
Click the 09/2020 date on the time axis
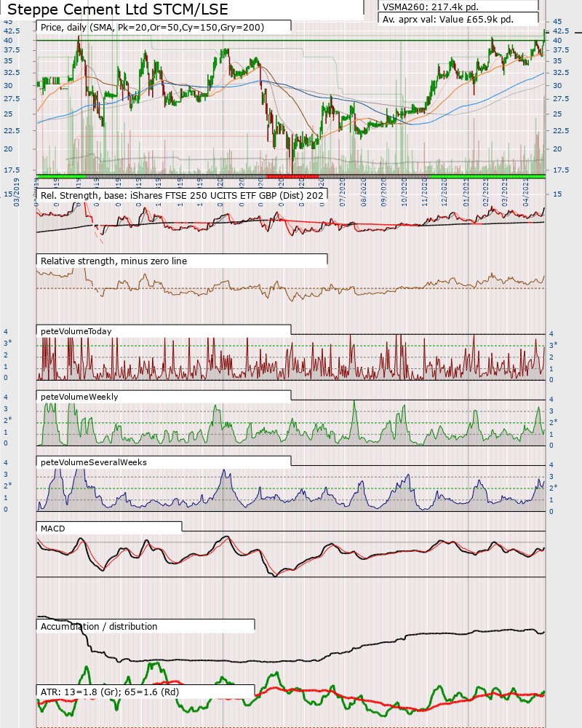click(x=383, y=192)
